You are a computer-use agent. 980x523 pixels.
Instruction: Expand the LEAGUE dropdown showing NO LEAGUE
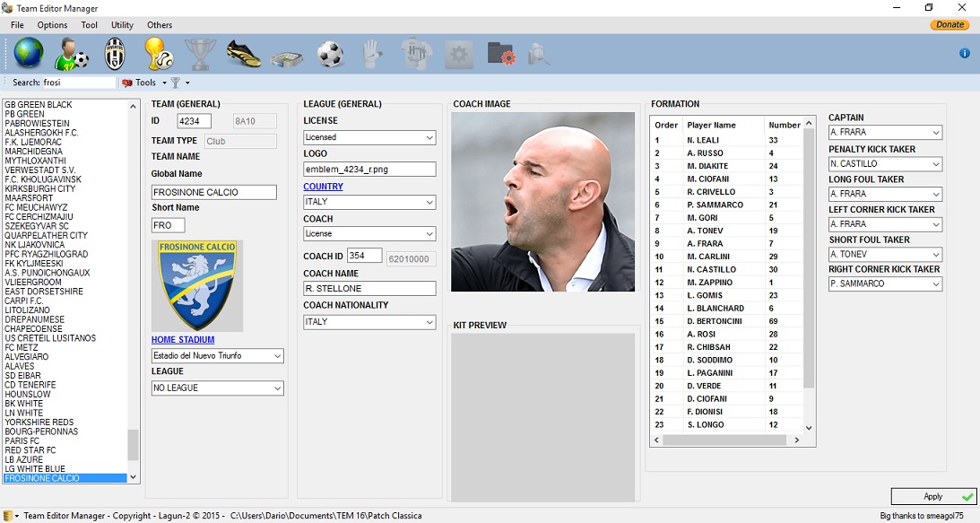pyautogui.click(x=218, y=388)
